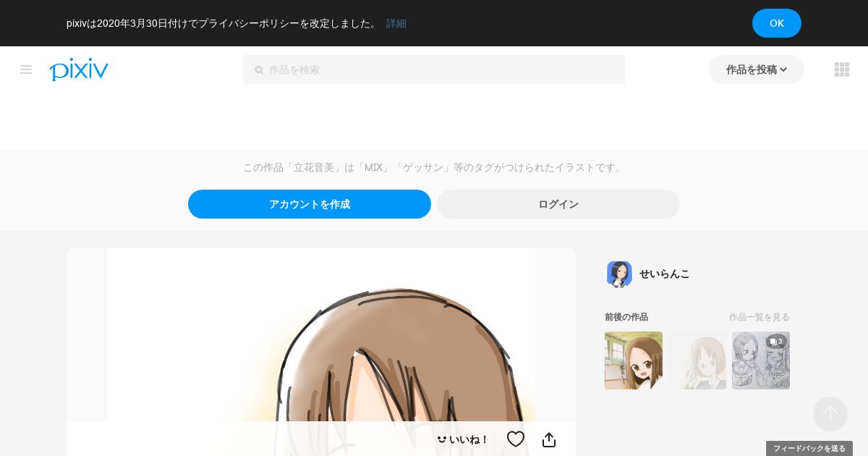Open artist name せいらんこ
868x456 pixels.
click(x=665, y=274)
